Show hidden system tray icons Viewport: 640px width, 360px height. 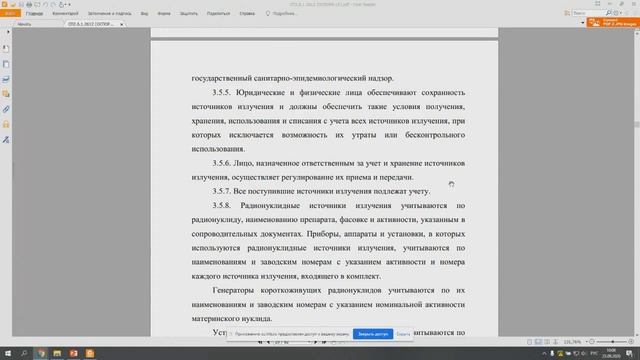point(544,353)
